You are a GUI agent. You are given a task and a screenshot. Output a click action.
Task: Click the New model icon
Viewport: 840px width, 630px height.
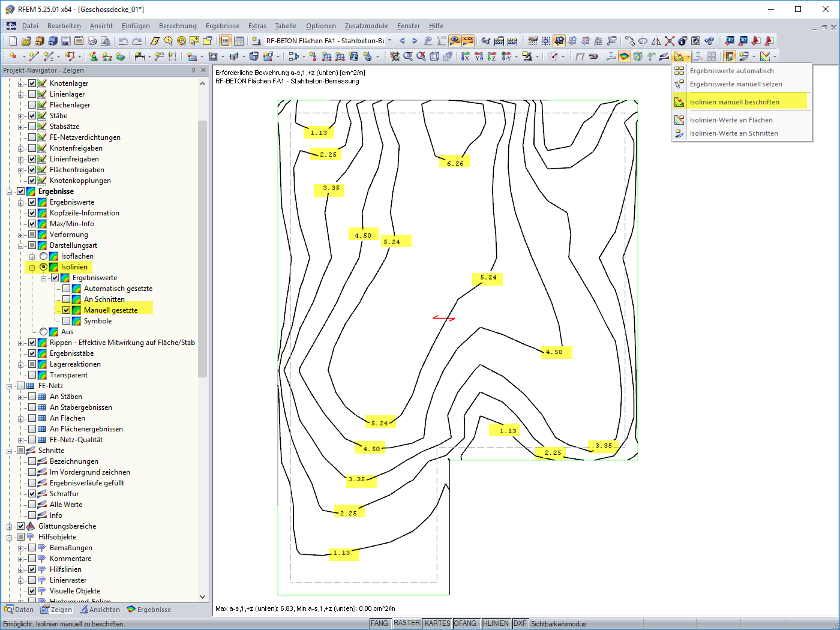13,41
